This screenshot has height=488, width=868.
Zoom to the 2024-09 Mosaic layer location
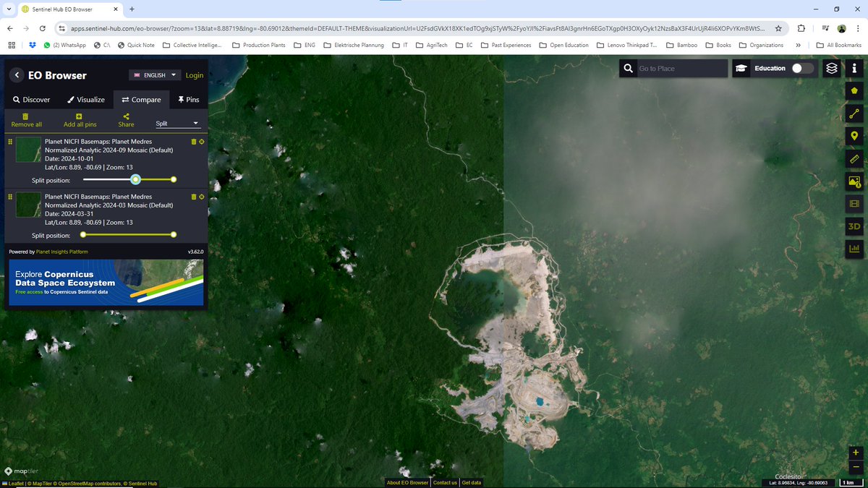pos(201,142)
